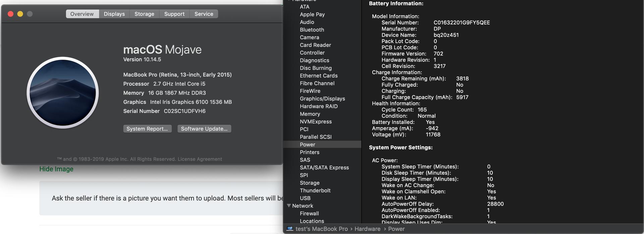Select the Network category row
Image resolution: width=644 pixels, height=234 pixels.
(303, 206)
